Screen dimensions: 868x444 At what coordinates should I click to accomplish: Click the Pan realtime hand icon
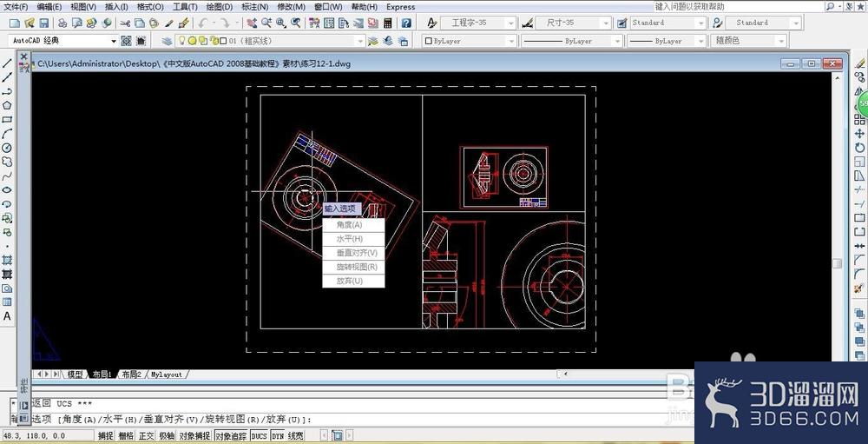tap(252, 23)
